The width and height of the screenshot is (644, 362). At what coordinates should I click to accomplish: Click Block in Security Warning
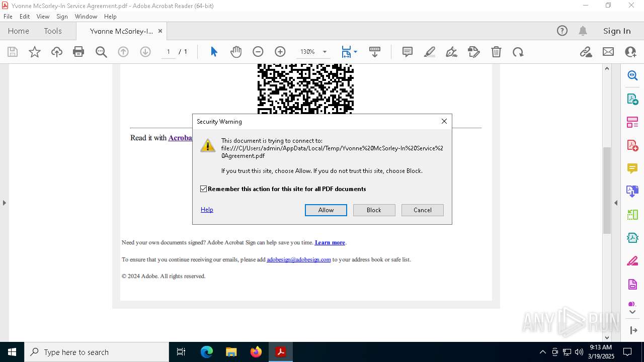pyautogui.click(x=374, y=210)
